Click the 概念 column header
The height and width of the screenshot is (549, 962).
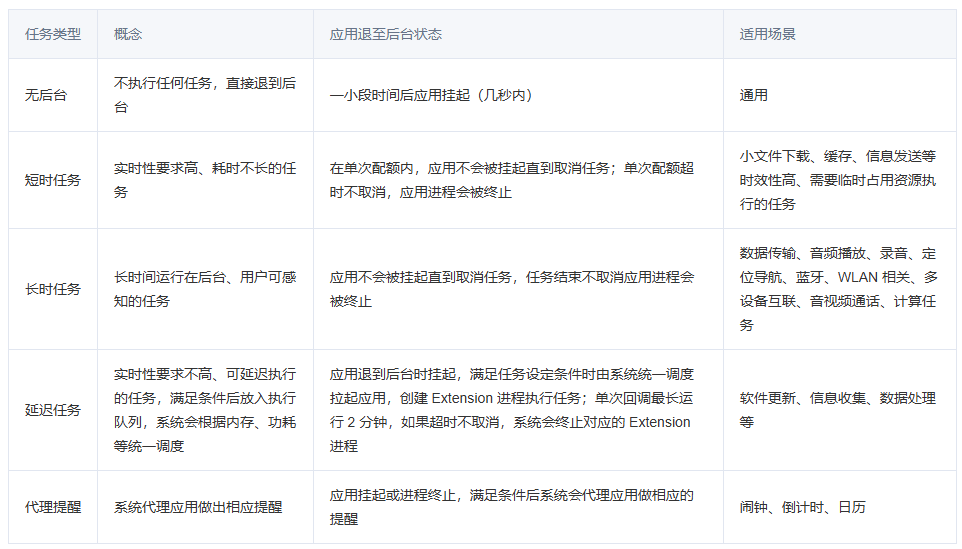click(206, 34)
